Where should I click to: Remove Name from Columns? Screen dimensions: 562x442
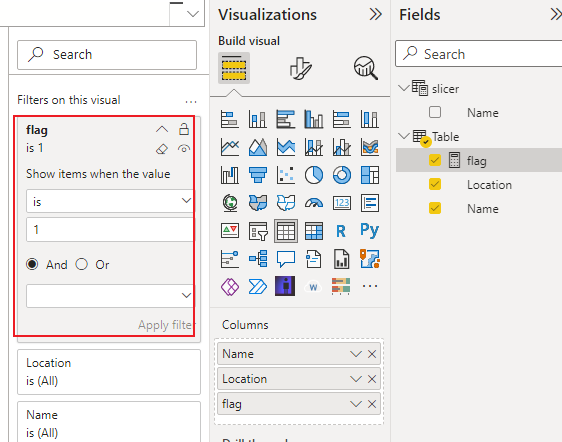(x=372, y=354)
